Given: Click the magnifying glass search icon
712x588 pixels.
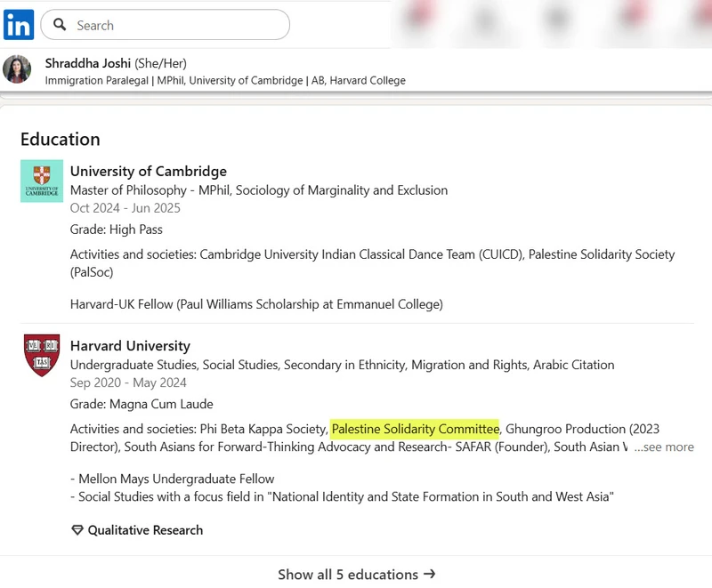Looking at the screenshot, I should [x=61, y=25].
